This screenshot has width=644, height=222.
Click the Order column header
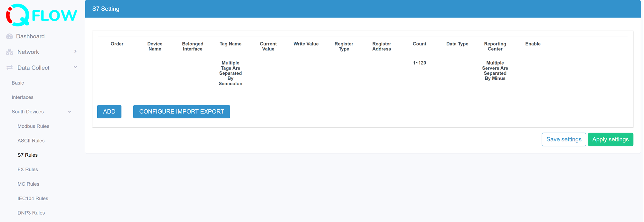(x=117, y=44)
